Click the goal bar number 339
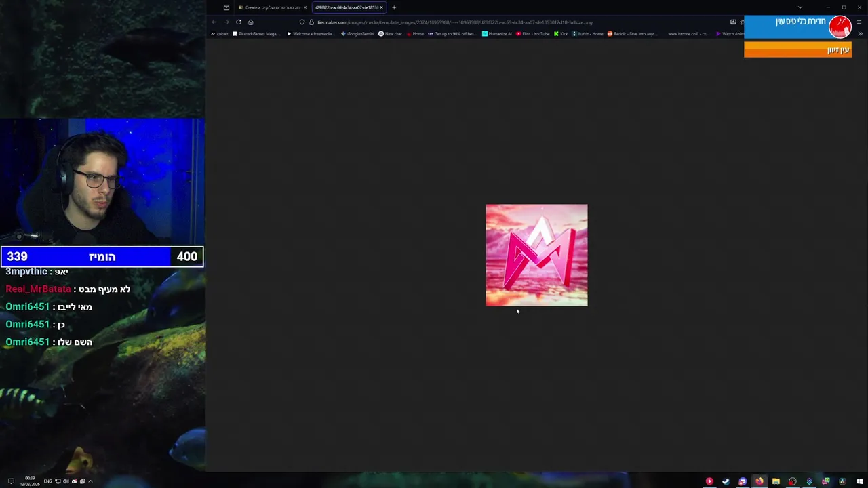 tap(17, 256)
